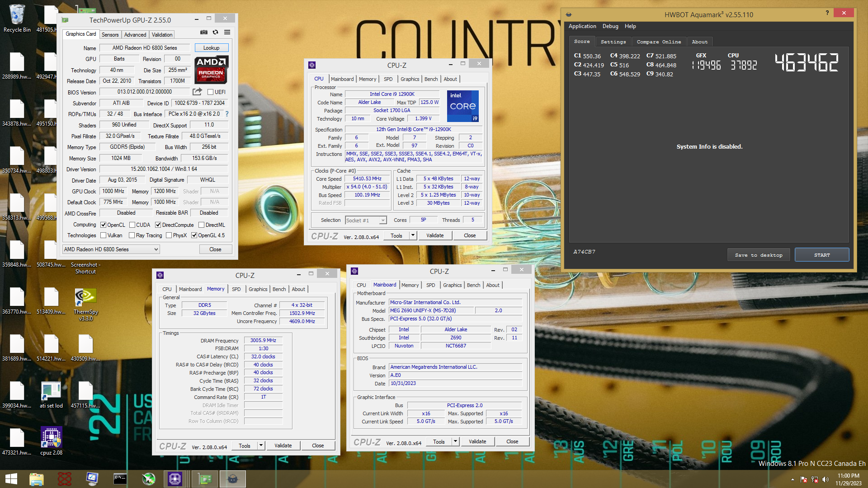
Task: Expand Tools dropdown arrow in Memory tab window
Action: [261, 446]
